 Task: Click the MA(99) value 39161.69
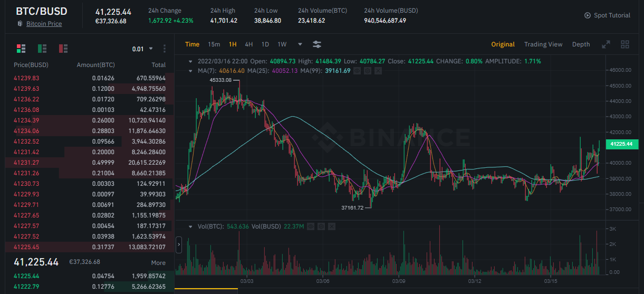tap(338, 70)
